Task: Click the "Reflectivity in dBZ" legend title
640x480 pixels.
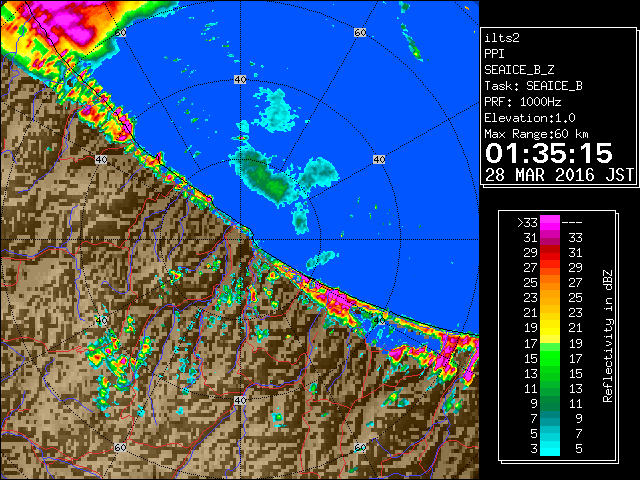Action: click(x=608, y=336)
